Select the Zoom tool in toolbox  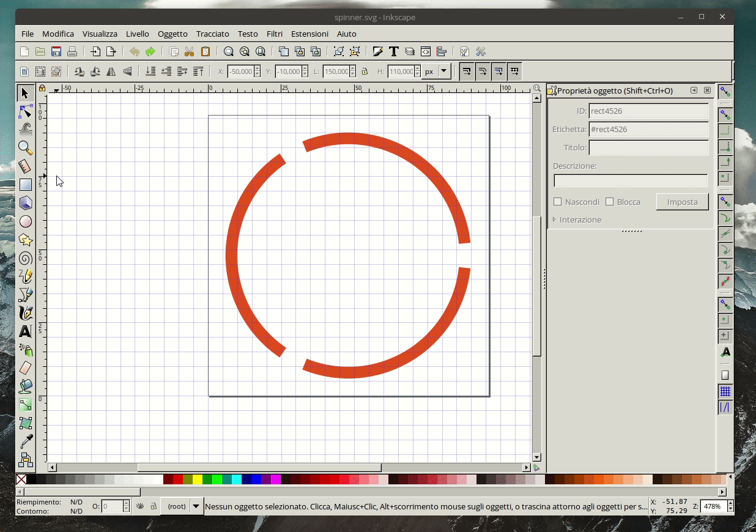25,148
